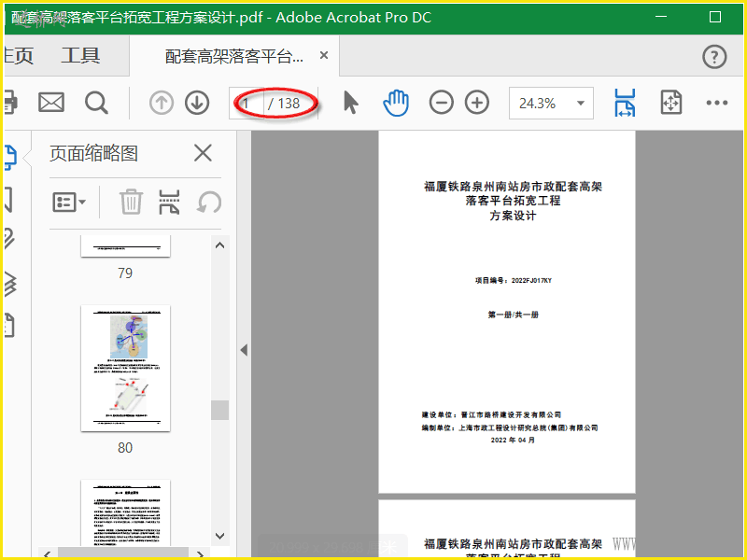Click the thumbnail panel vertical scrollbar thumb
Image resolution: width=747 pixels, height=560 pixels.
[x=219, y=410]
